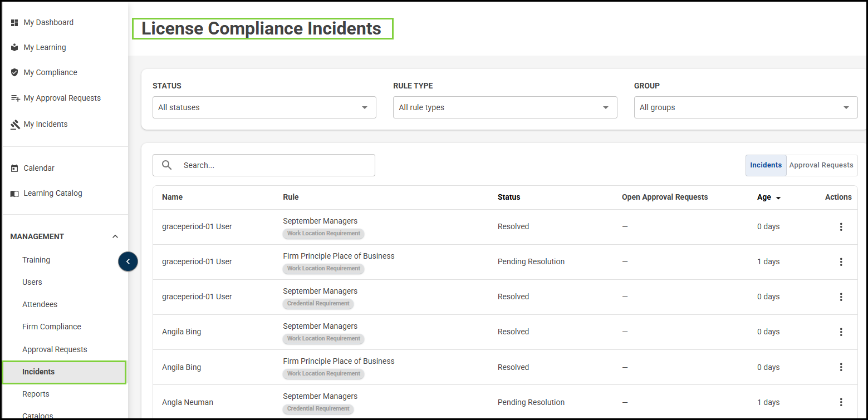868x420 pixels.
Task: Click the 1 days age for graceperiod-01 User
Action: [x=768, y=261]
